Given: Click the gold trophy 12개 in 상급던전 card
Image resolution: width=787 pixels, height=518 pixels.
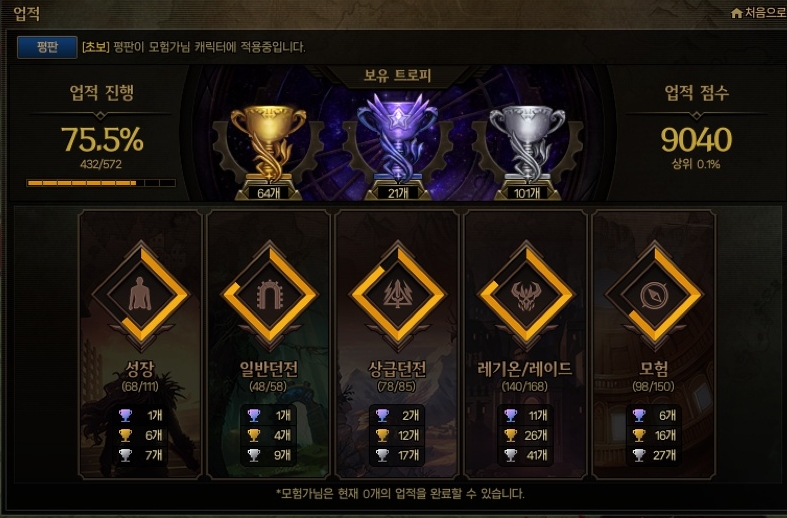Looking at the screenshot, I should point(398,435).
